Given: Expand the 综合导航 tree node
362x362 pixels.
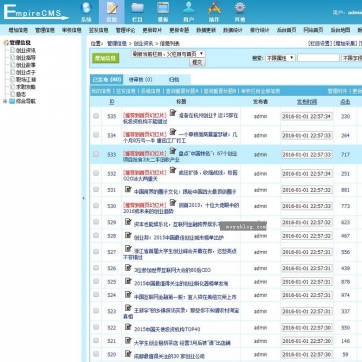Looking at the screenshot, I should click(x=5, y=101).
